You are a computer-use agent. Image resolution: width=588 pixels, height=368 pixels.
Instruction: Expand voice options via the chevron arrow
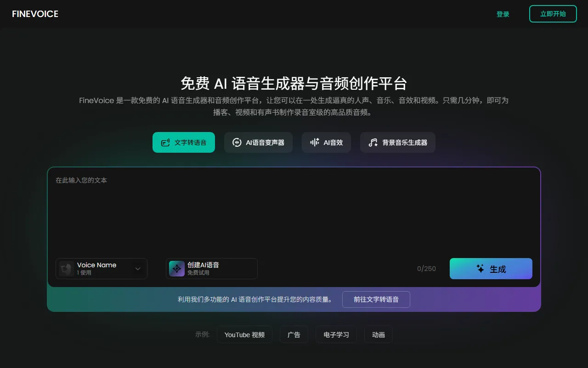137,269
